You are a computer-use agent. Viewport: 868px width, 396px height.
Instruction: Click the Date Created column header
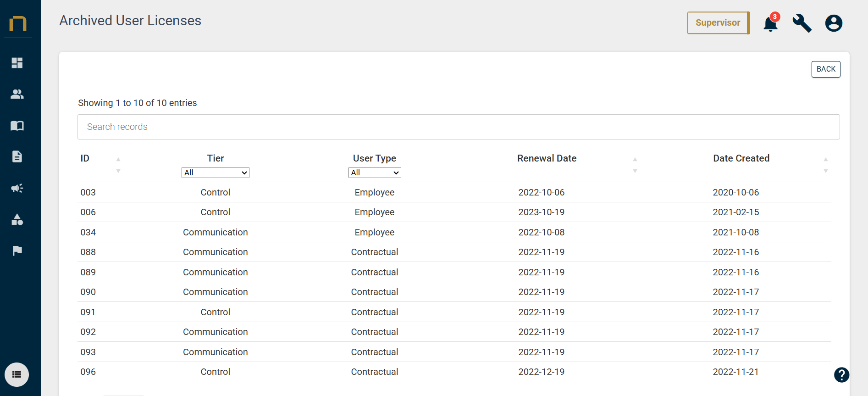point(741,158)
